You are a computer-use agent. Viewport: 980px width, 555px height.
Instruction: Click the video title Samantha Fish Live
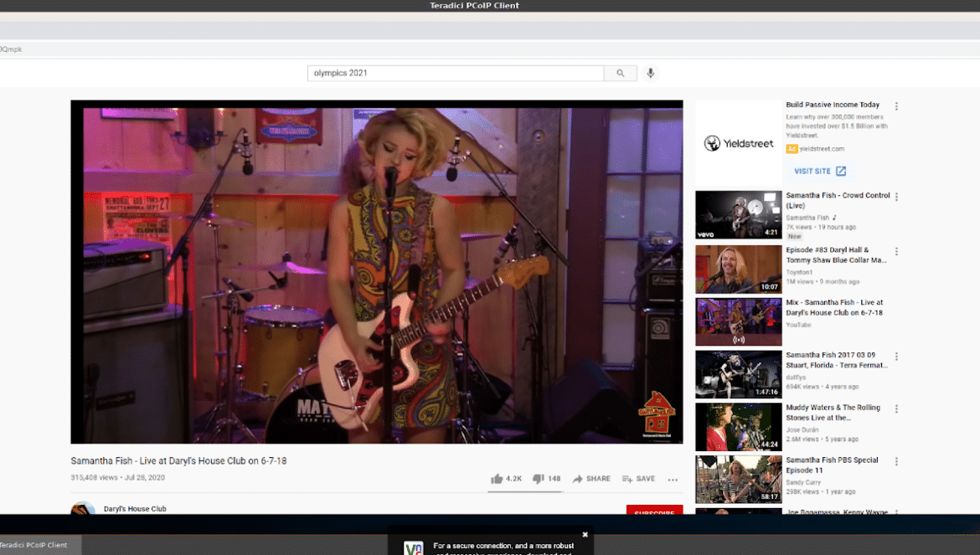178,460
